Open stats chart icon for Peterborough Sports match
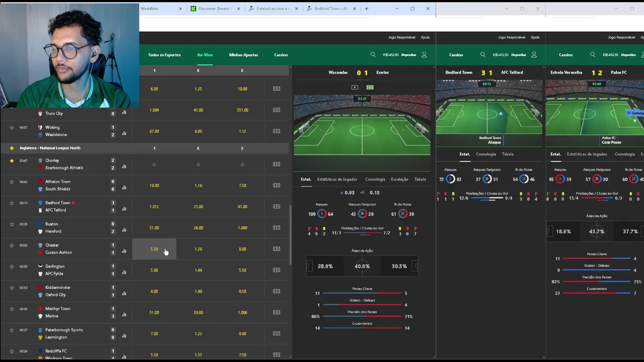Image resolution: width=644 pixels, height=362 pixels. point(124,335)
